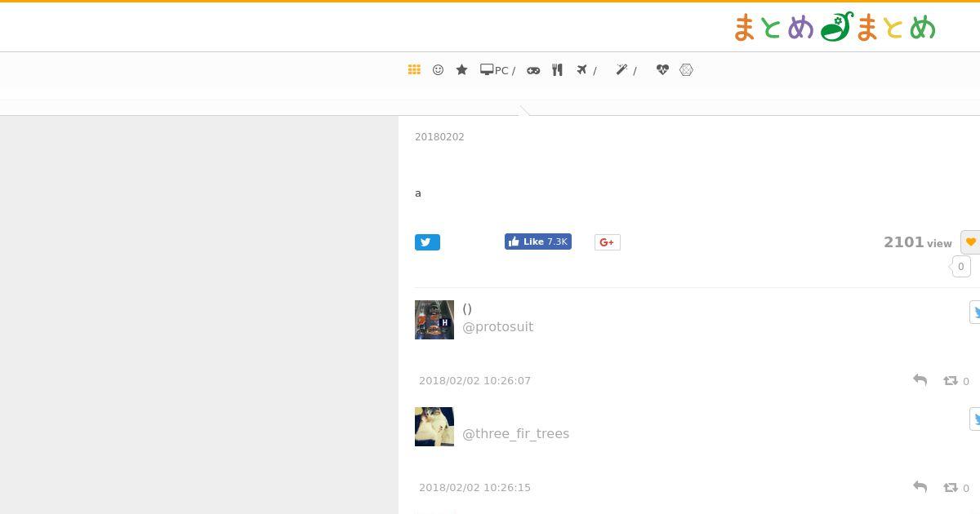980x514 pixels.
Task: Select the heartbeat health category icon
Action: tap(662, 70)
